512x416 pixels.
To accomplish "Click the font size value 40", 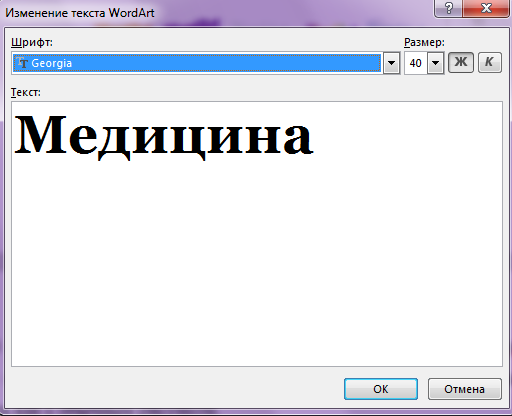I will pyautogui.click(x=415, y=63).
